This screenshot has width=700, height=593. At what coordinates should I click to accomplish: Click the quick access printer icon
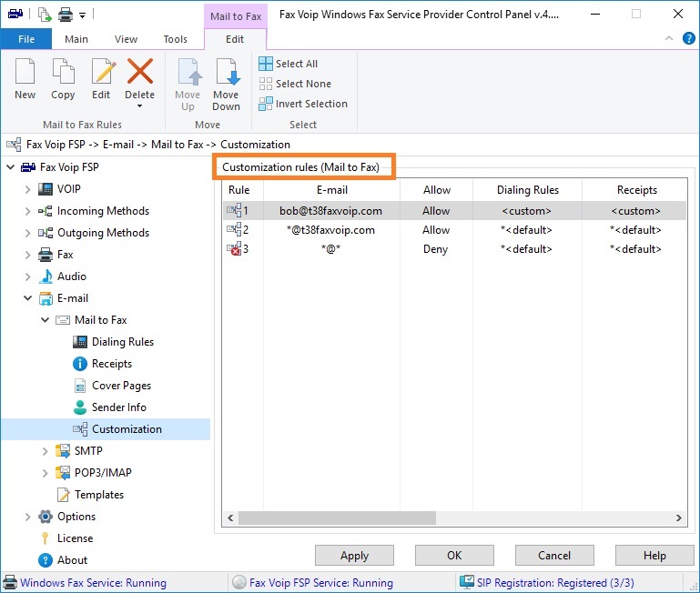coord(66,15)
